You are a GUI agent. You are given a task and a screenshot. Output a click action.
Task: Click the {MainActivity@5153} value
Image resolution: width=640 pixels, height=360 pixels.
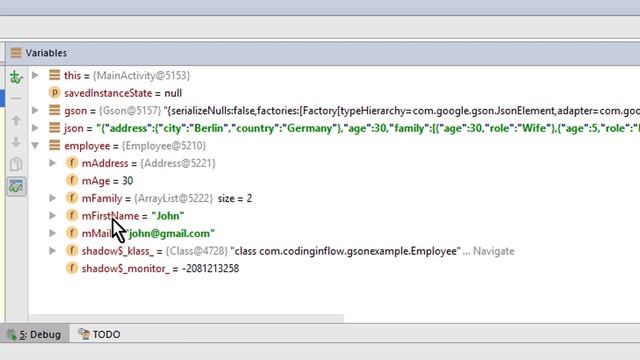(x=141, y=76)
